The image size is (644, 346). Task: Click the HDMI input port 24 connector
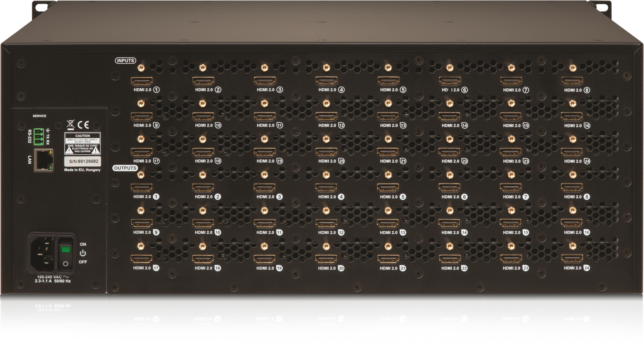pyautogui.click(x=572, y=152)
